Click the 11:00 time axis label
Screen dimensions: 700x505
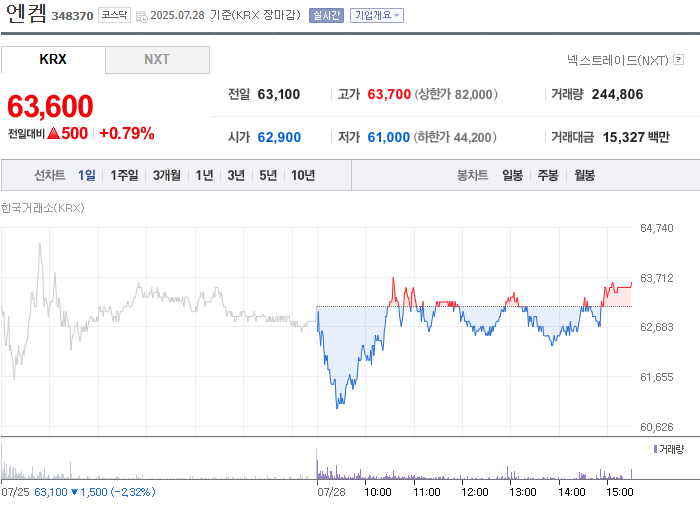pyautogui.click(x=426, y=492)
